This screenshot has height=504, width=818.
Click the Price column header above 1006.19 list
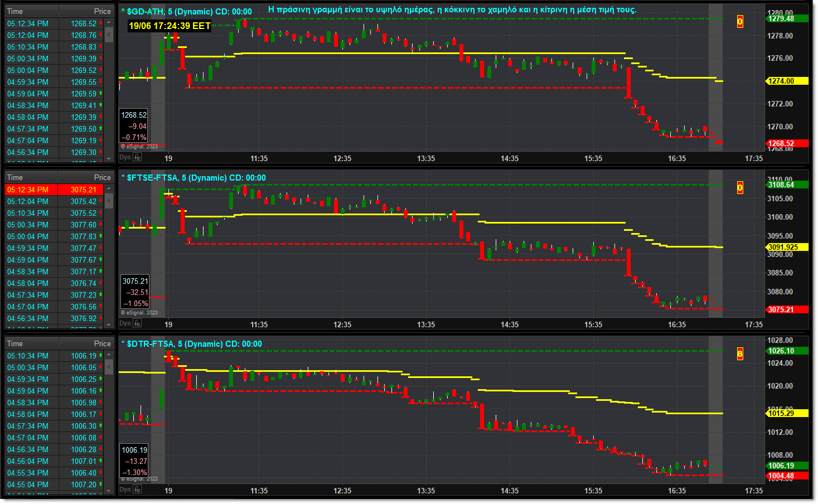(86, 343)
